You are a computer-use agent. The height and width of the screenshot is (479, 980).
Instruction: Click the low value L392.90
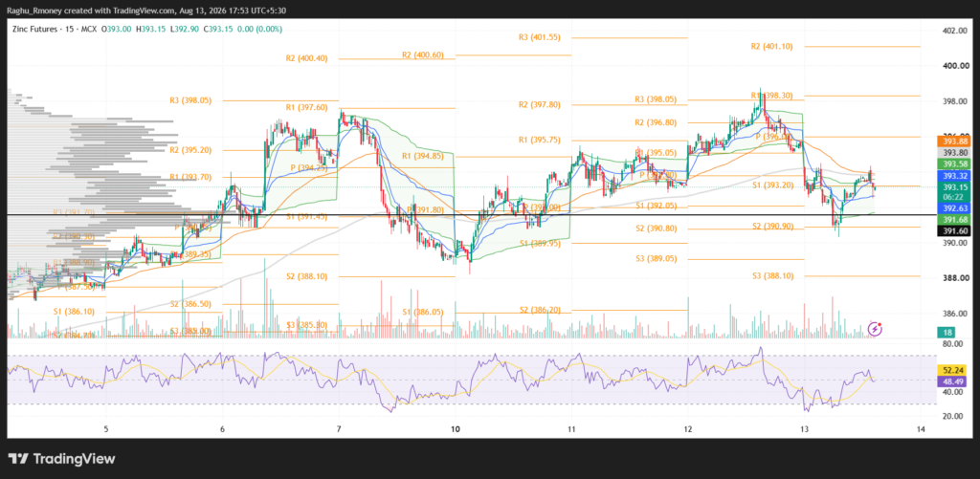click(184, 29)
